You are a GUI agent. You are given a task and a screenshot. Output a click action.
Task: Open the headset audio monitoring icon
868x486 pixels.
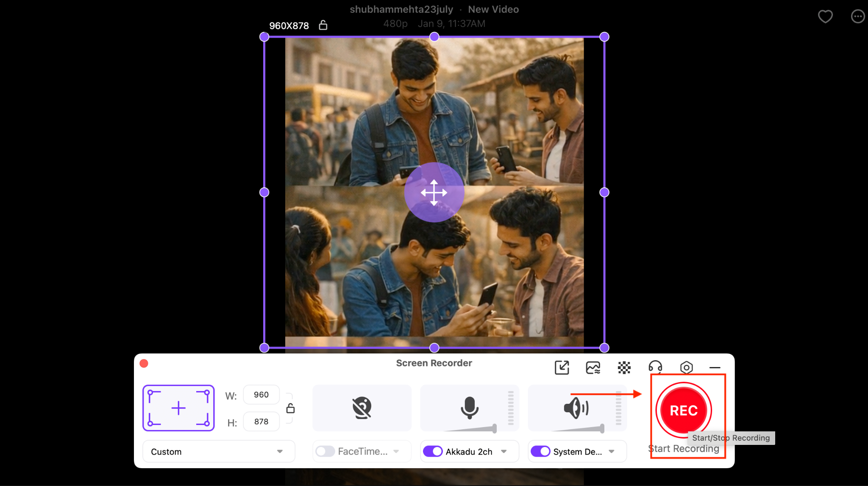pos(656,367)
